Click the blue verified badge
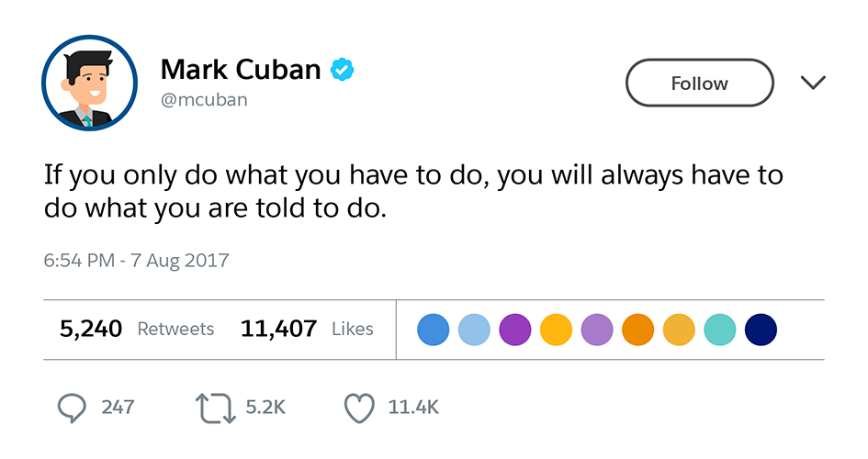This screenshot has width=868, height=459. click(x=343, y=70)
